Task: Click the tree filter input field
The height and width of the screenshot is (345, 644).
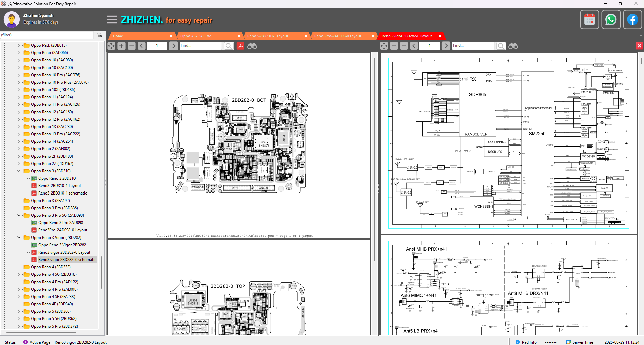Action: coord(47,35)
